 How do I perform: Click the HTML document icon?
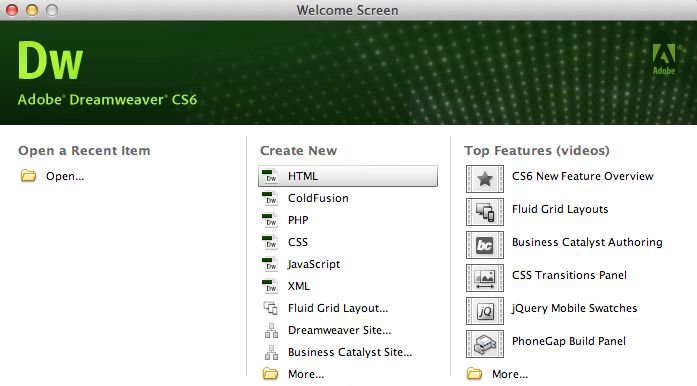(x=270, y=176)
